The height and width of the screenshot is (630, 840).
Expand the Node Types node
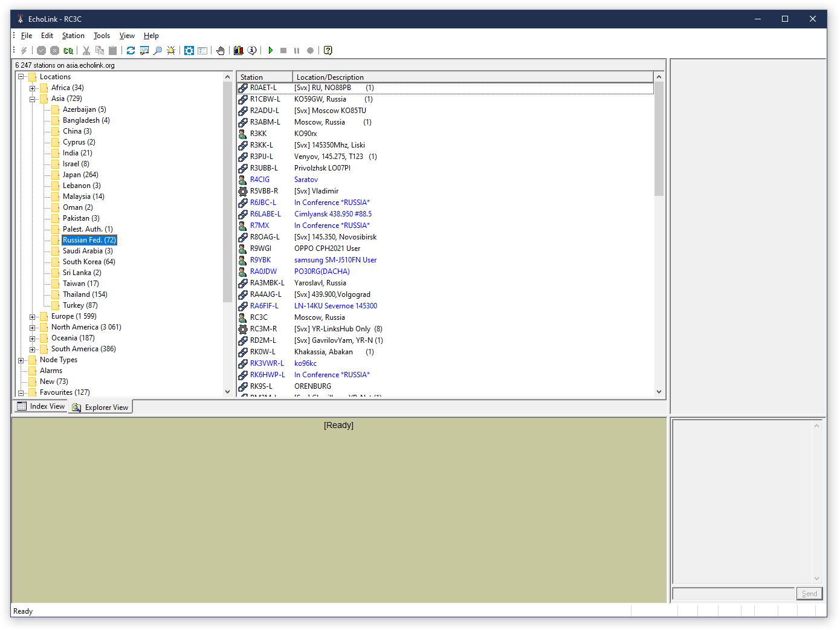coord(21,360)
